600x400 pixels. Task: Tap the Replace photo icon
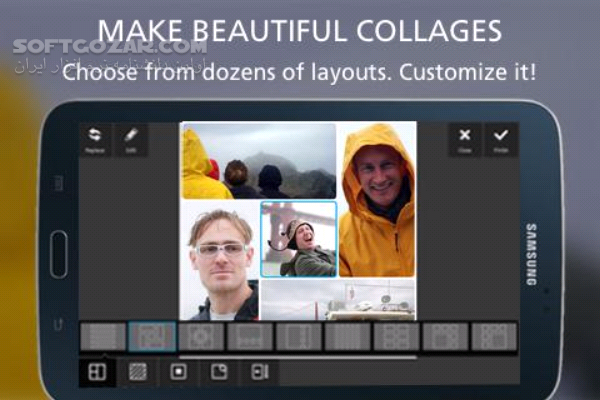(95, 140)
